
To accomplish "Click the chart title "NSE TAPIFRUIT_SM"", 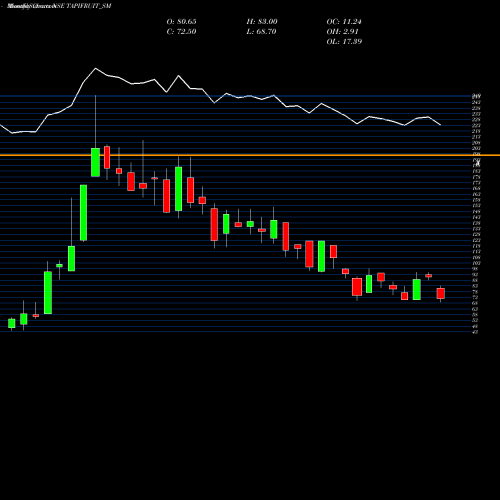I will point(82,6).
